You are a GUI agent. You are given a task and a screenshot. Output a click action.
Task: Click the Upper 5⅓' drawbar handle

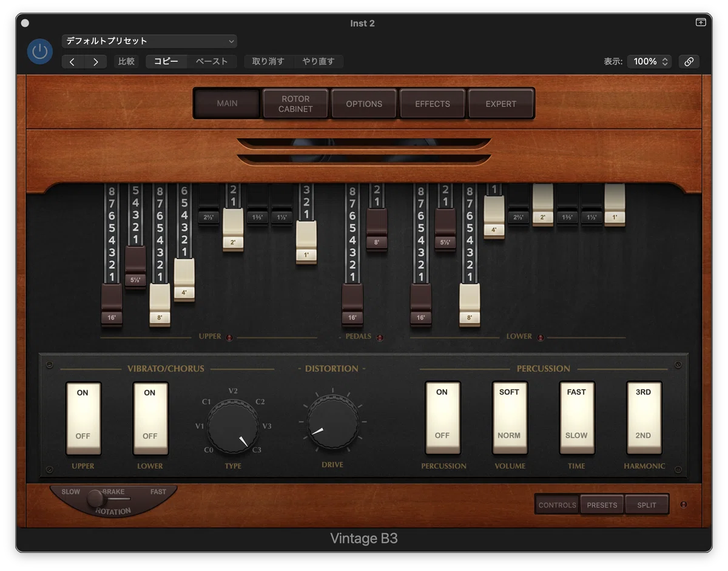pyautogui.click(x=135, y=266)
